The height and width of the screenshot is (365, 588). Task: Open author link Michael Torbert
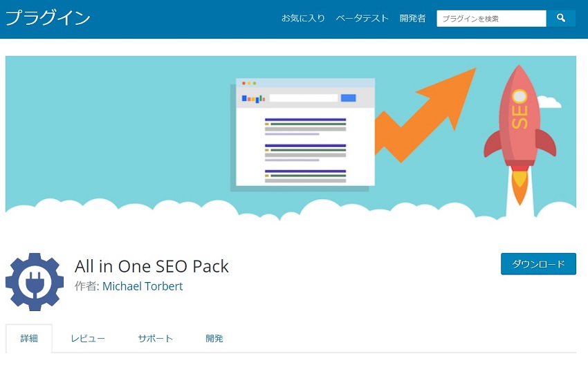pyautogui.click(x=143, y=286)
